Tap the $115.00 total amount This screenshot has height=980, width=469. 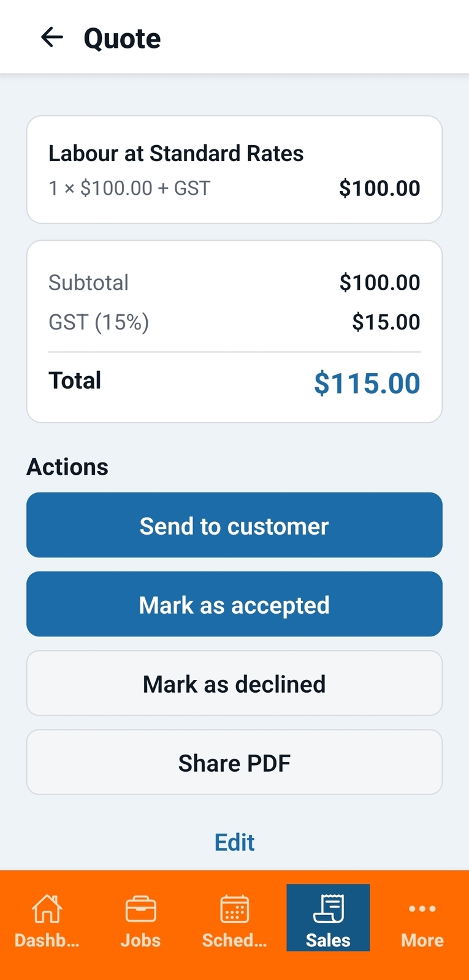click(x=367, y=383)
